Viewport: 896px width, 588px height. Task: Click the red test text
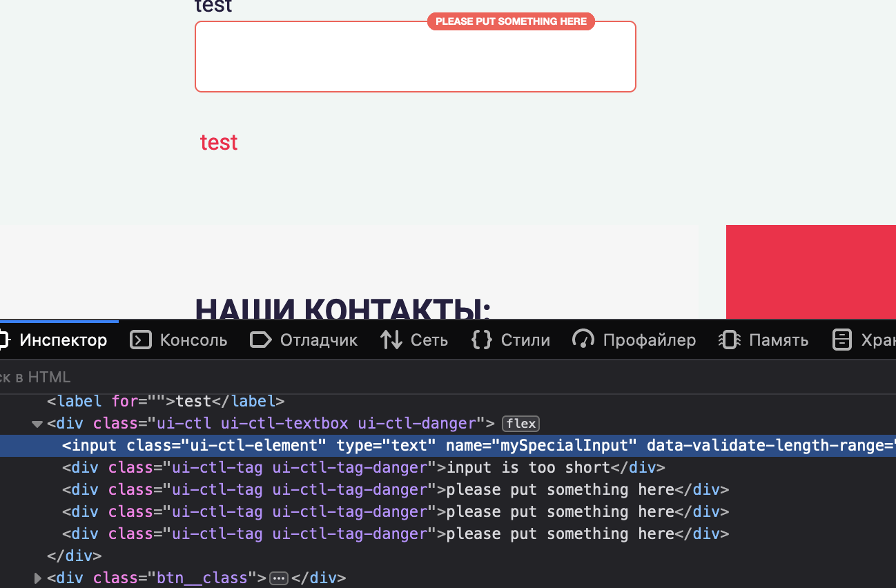click(219, 142)
